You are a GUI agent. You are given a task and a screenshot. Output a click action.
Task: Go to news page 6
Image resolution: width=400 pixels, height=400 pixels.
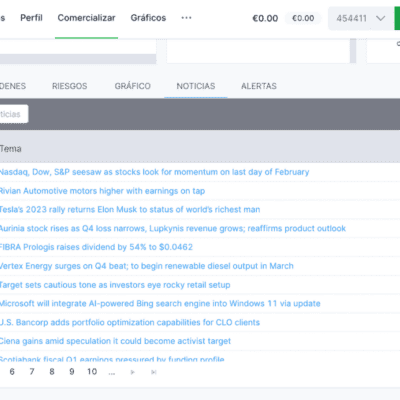[x=12, y=372]
